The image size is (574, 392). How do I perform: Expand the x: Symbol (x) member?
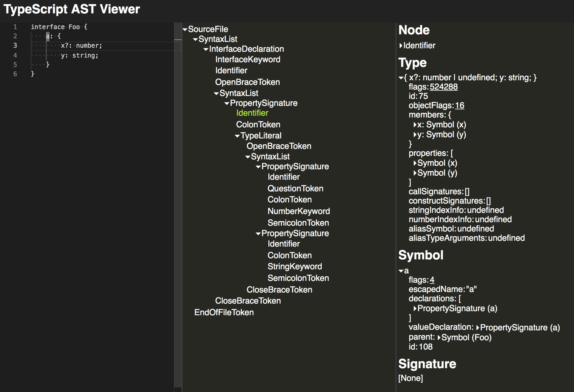click(415, 125)
